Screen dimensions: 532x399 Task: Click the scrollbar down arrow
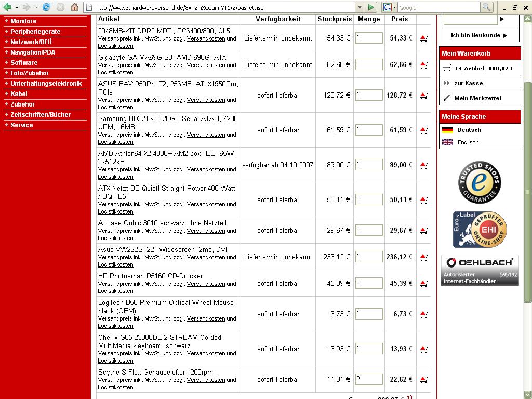(x=528, y=395)
